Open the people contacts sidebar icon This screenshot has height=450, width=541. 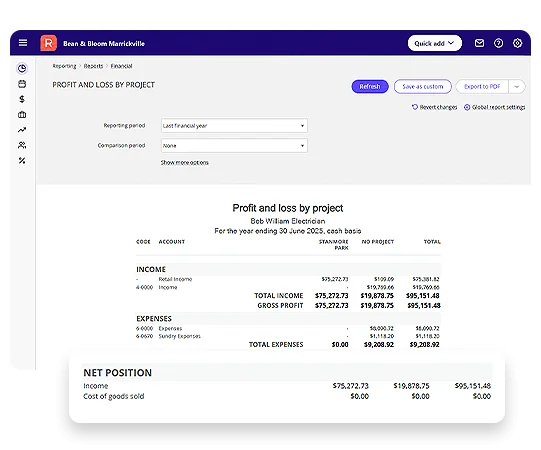(x=22, y=145)
